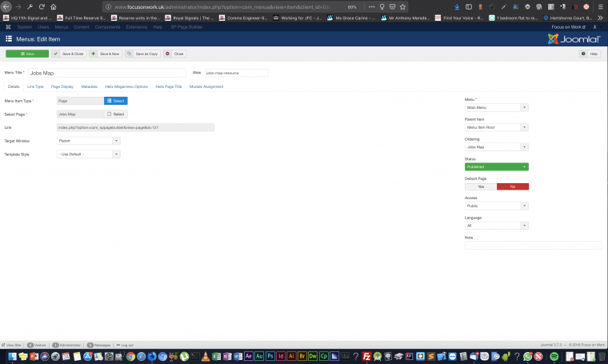Set Default Page to No
This screenshot has height=364, width=608.
[x=513, y=186]
